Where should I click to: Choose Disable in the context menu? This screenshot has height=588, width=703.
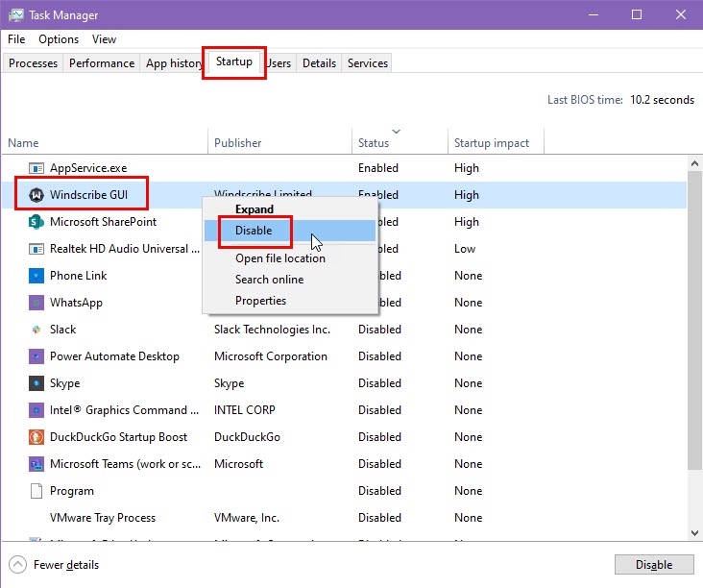[x=290, y=231]
